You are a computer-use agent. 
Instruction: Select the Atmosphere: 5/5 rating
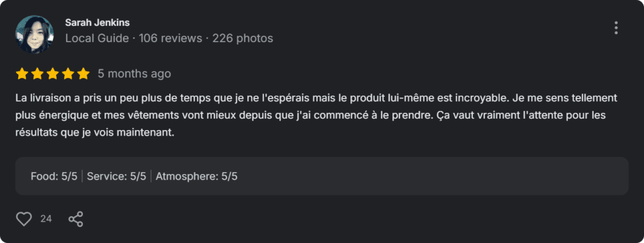pyautogui.click(x=197, y=176)
